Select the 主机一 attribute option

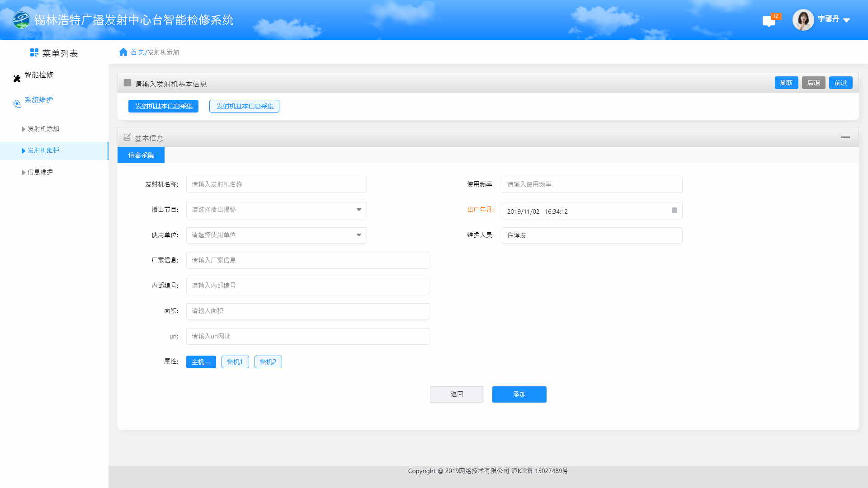(201, 362)
